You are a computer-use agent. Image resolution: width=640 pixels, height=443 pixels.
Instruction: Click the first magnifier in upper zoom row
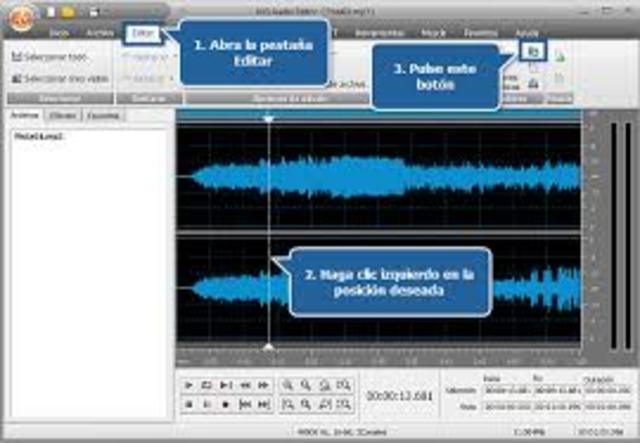(288, 385)
